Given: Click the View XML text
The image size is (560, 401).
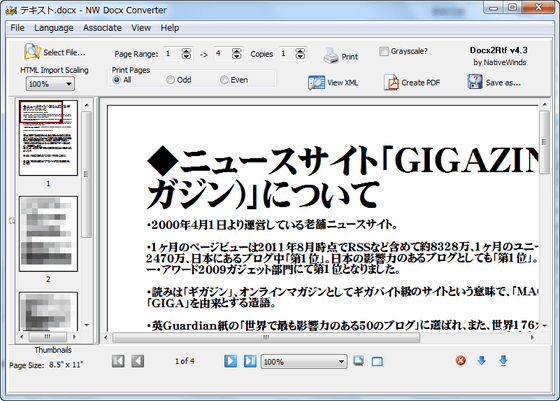Looking at the screenshot, I should point(342,83).
